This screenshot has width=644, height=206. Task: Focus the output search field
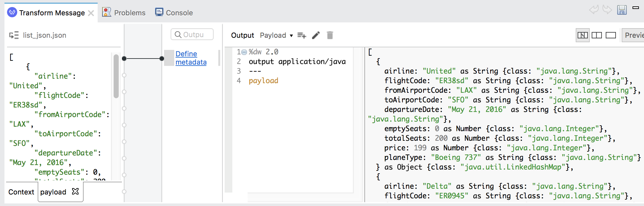pyautogui.click(x=192, y=35)
